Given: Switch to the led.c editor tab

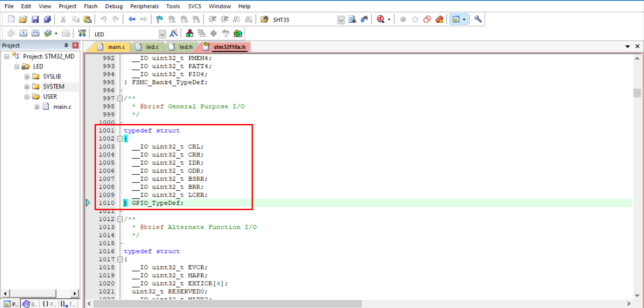Looking at the screenshot, I should point(148,47).
